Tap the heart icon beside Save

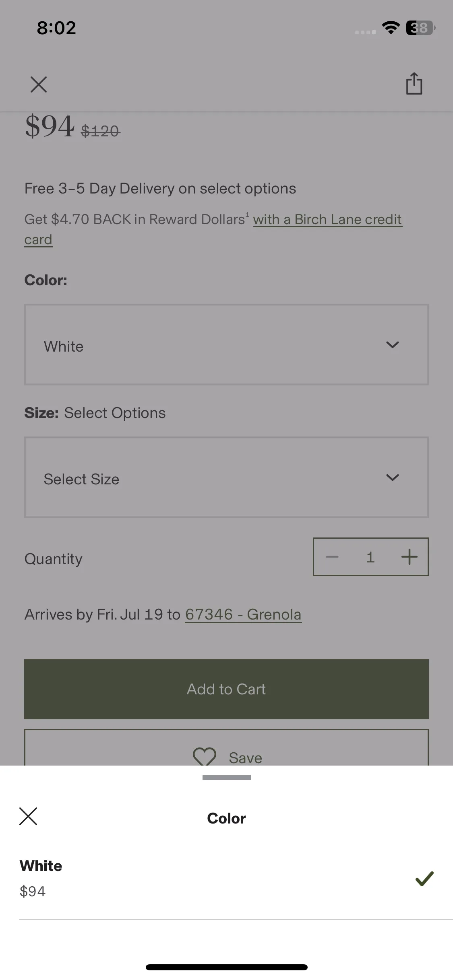click(x=205, y=756)
